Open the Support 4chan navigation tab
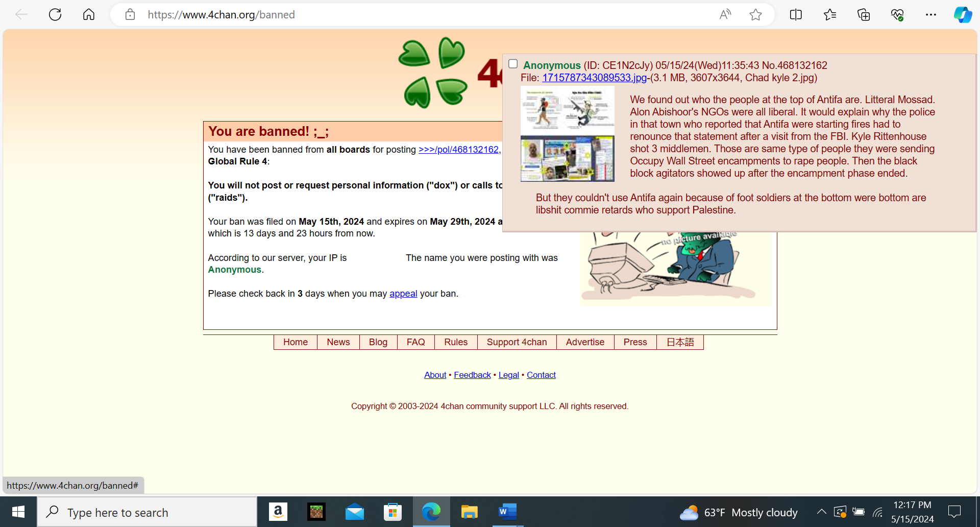The image size is (980, 527). coord(517,342)
